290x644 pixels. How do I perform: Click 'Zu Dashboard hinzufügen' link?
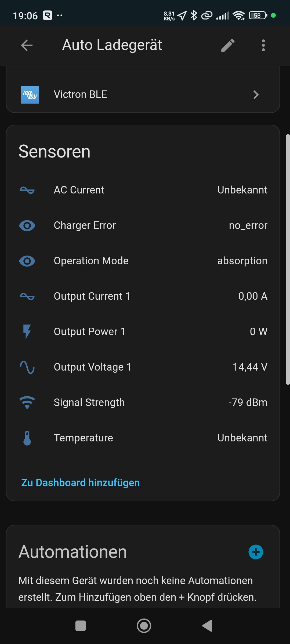tap(81, 483)
